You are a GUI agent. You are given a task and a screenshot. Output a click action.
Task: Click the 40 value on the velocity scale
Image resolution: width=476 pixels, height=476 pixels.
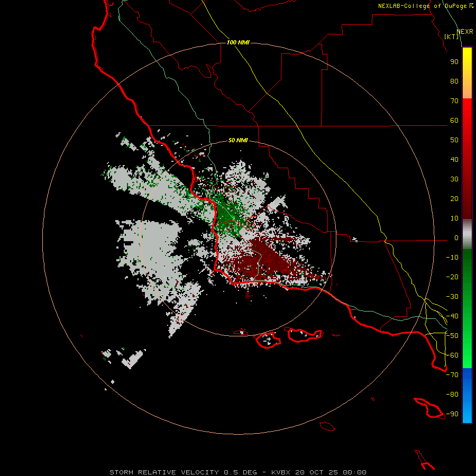454,160
